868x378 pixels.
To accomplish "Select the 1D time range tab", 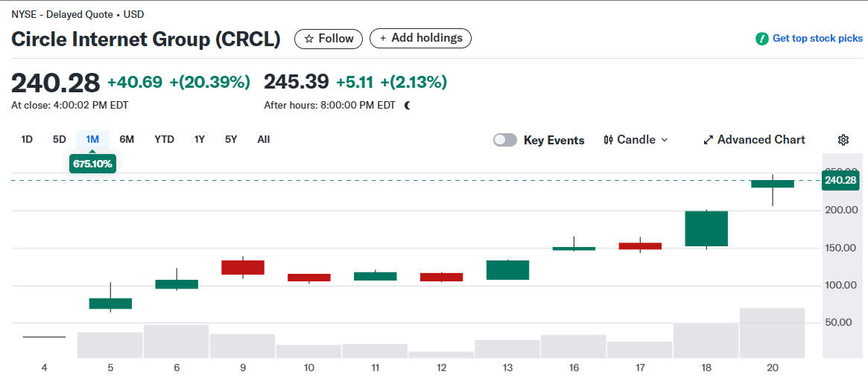I will click(x=27, y=139).
